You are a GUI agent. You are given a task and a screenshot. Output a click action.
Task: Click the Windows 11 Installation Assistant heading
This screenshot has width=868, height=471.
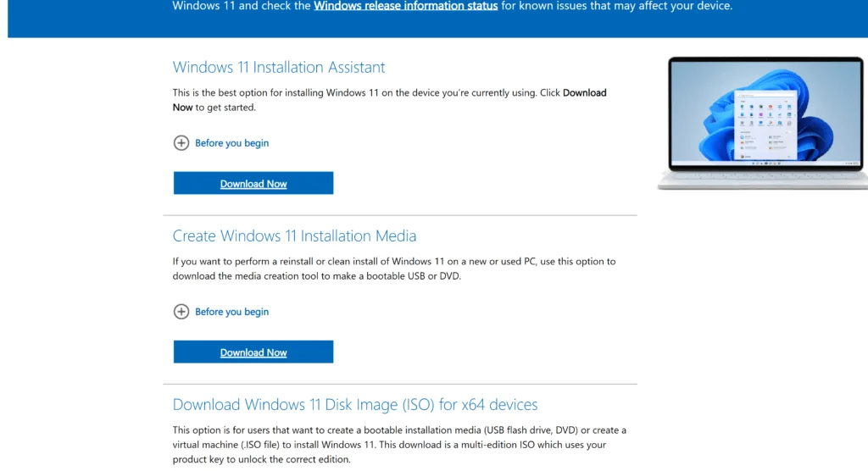coord(279,68)
